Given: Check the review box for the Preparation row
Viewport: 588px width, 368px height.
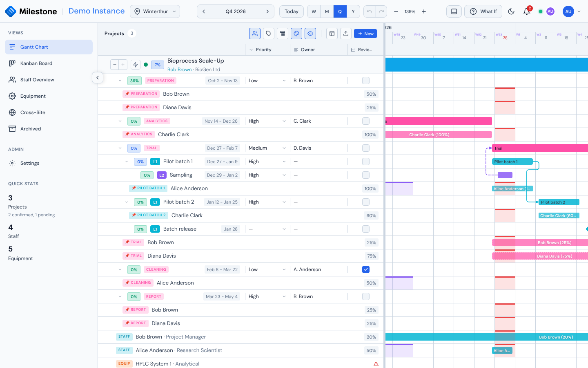Looking at the screenshot, I should coord(366,81).
